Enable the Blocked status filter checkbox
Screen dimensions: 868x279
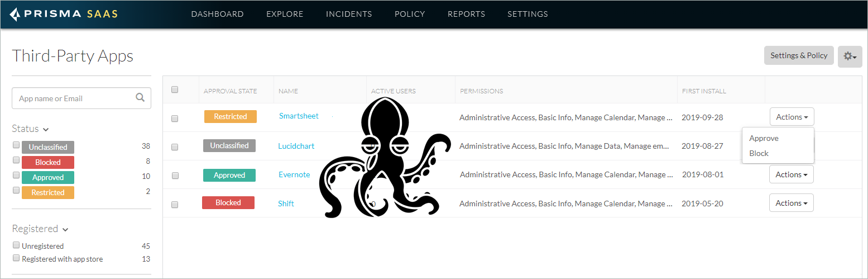[16, 160]
